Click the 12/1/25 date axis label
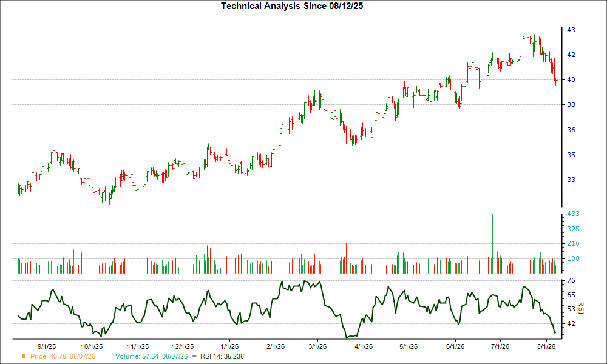 pos(183,346)
